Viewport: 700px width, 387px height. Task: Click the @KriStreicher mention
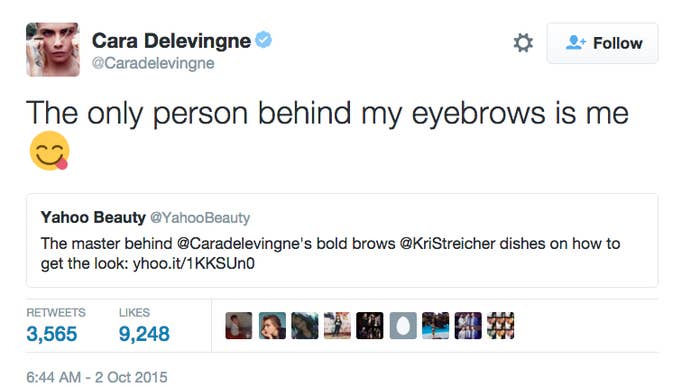447,244
